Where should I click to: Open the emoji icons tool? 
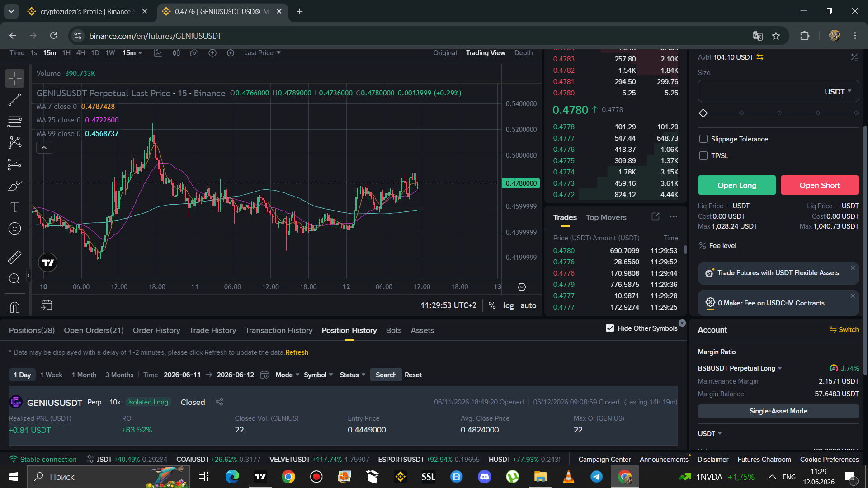[15, 229]
